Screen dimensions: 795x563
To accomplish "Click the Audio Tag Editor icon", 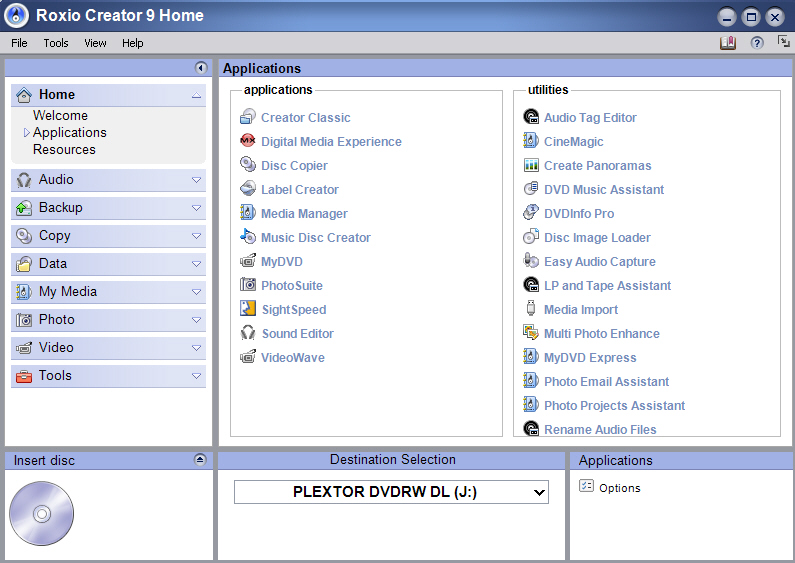I will point(531,117).
